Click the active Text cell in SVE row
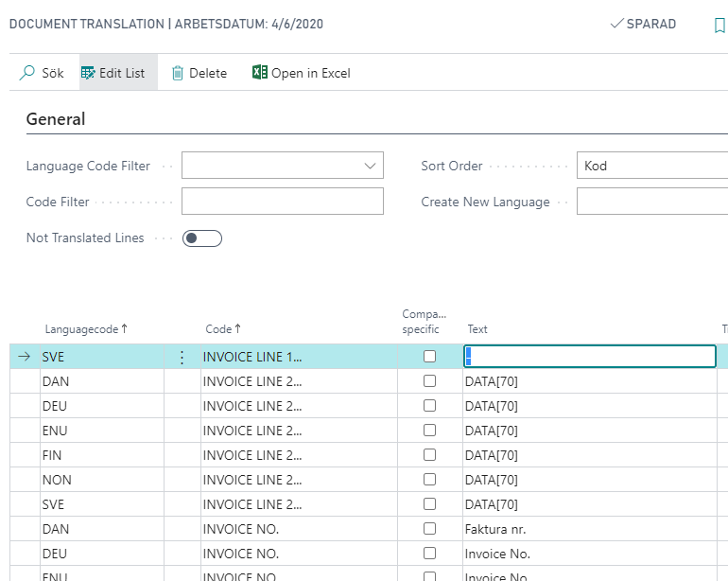 tap(590, 357)
